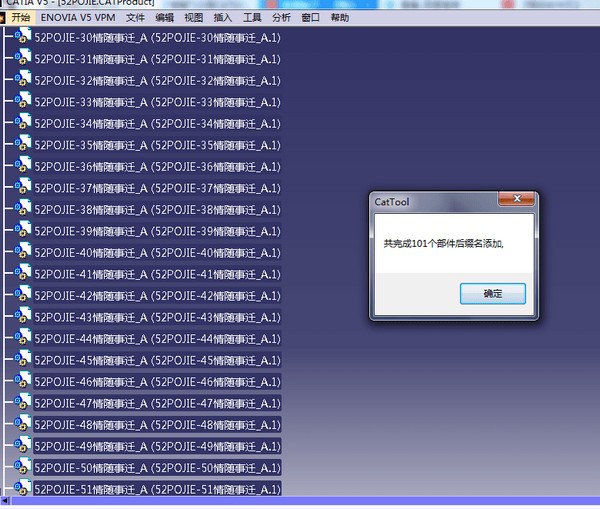Open the 帮助 menu

[340, 18]
